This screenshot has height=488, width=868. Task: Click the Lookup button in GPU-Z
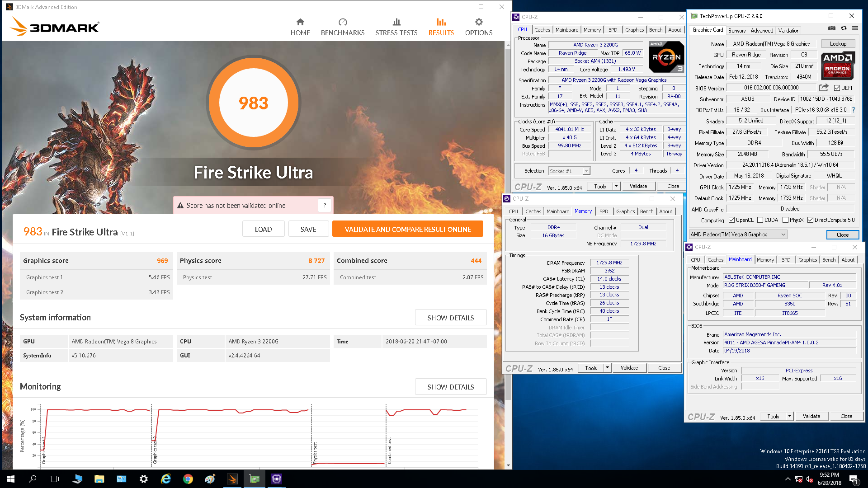point(838,44)
